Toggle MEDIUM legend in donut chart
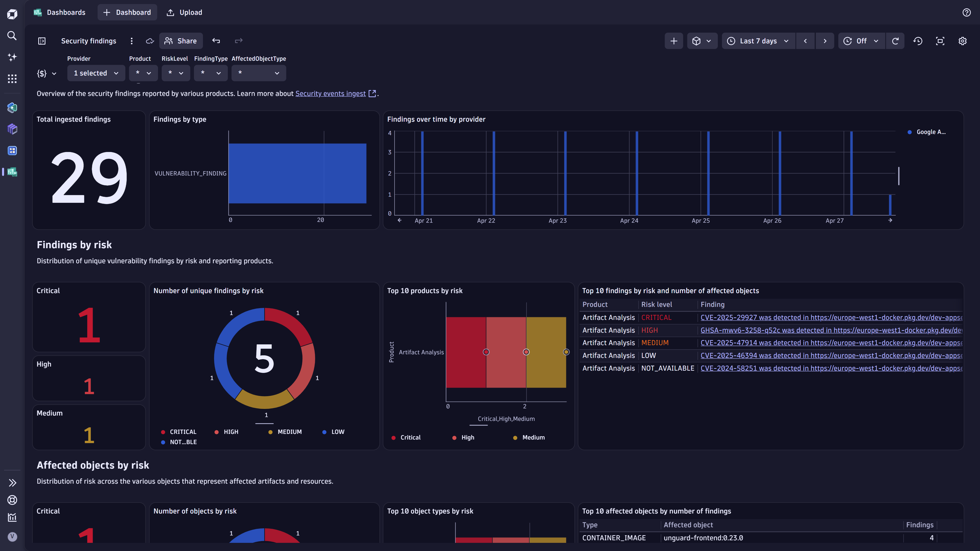 285,432
